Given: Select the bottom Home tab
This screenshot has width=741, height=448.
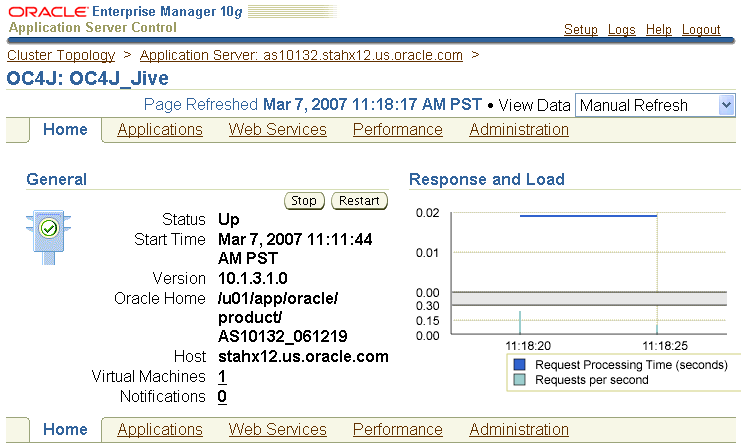Looking at the screenshot, I should pyautogui.click(x=65, y=429).
